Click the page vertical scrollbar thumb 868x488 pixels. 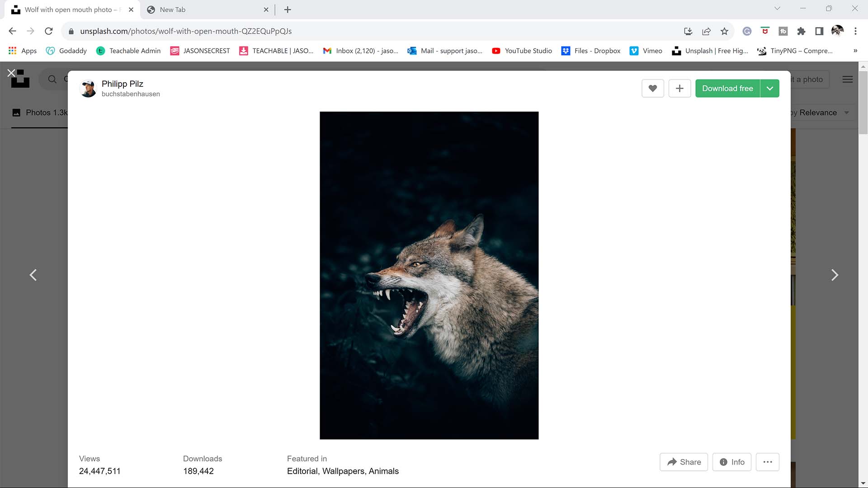click(863, 102)
